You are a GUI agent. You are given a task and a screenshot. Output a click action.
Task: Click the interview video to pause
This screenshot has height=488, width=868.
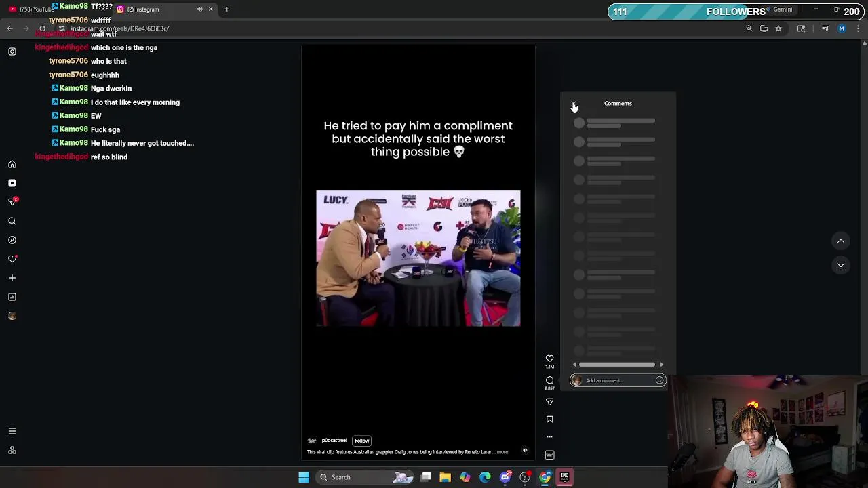tap(418, 258)
